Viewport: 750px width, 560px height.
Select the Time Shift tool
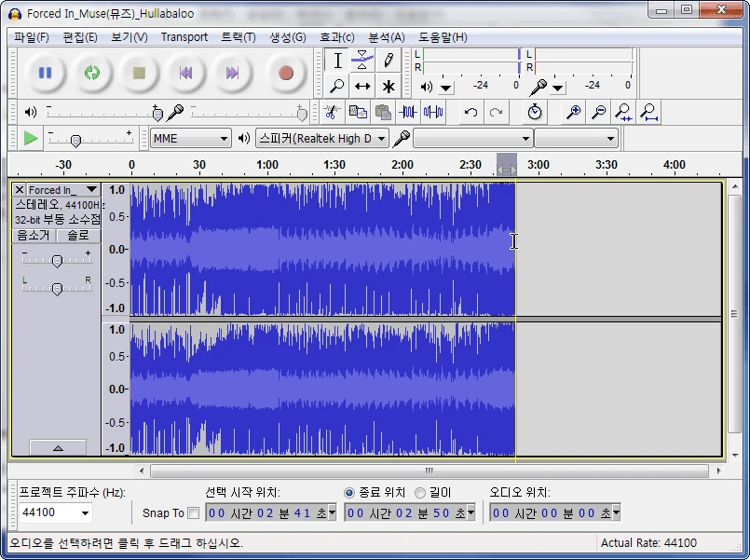(362, 86)
